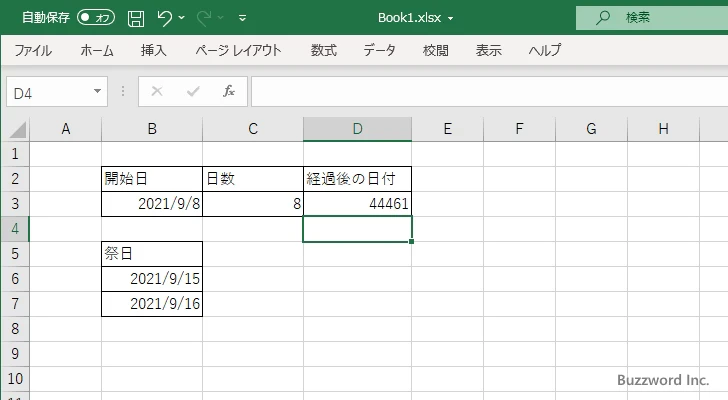Select column C header

(x=253, y=129)
